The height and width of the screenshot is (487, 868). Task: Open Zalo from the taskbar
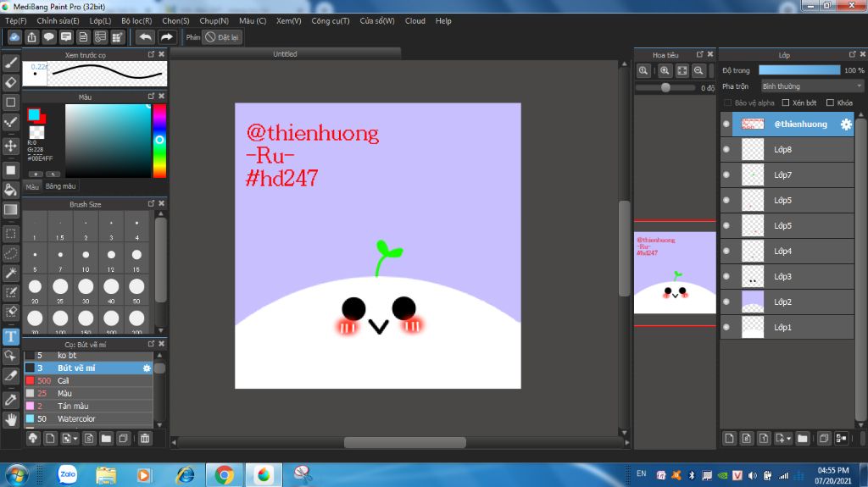(x=68, y=474)
